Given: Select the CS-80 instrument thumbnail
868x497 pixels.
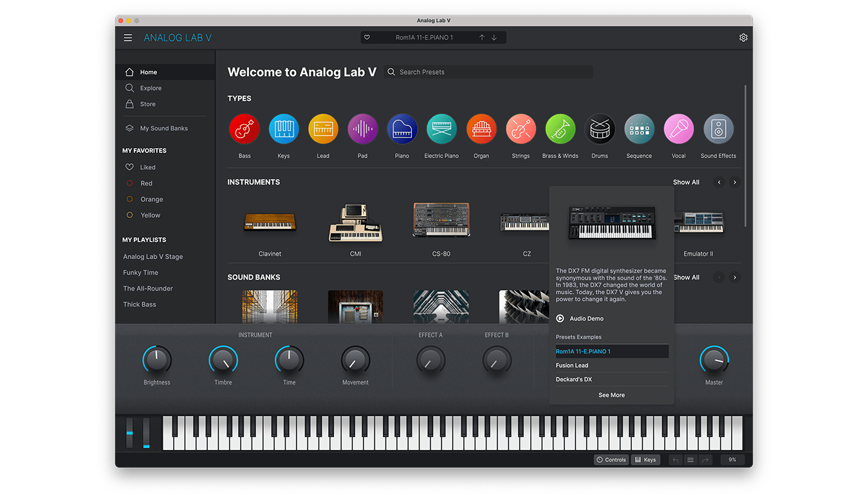Looking at the screenshot, I should [441, 219].
